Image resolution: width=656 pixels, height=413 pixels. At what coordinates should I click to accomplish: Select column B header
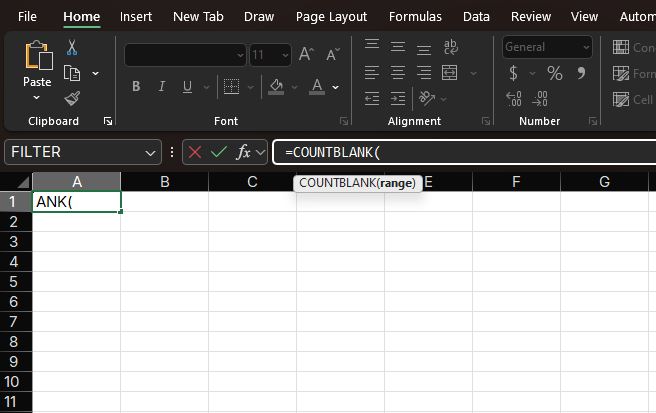point(164,182)
